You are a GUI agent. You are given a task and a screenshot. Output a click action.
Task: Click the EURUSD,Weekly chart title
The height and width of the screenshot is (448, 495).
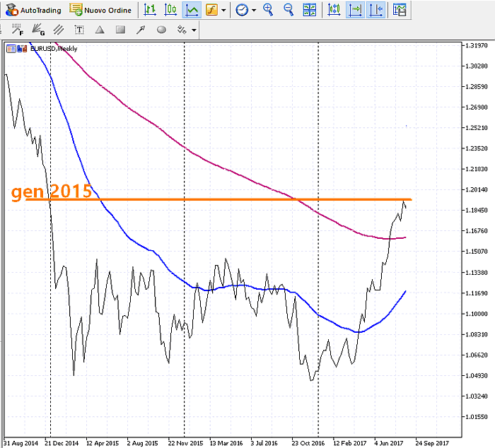point(53,48)
